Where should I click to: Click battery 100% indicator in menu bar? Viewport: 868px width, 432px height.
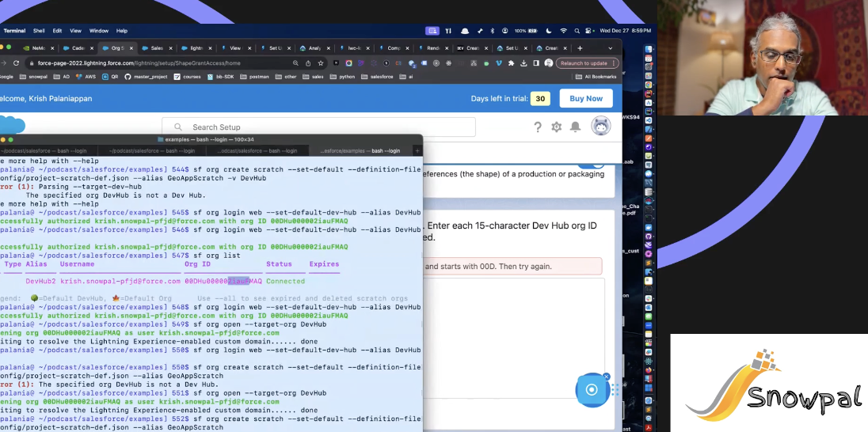point(527,31)
